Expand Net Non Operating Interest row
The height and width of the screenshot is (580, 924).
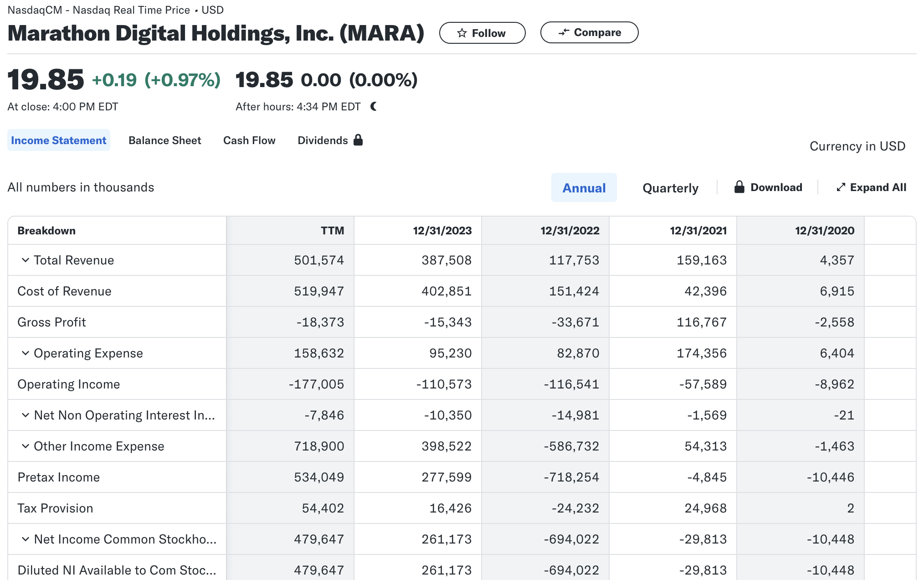(x=26, y=415)
